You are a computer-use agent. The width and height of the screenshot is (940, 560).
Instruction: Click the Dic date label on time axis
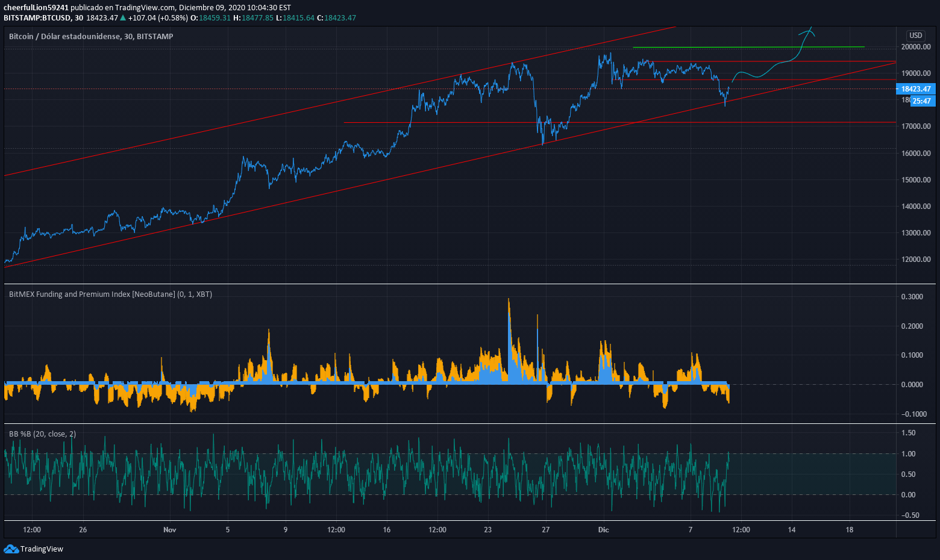tap(603, 530)
